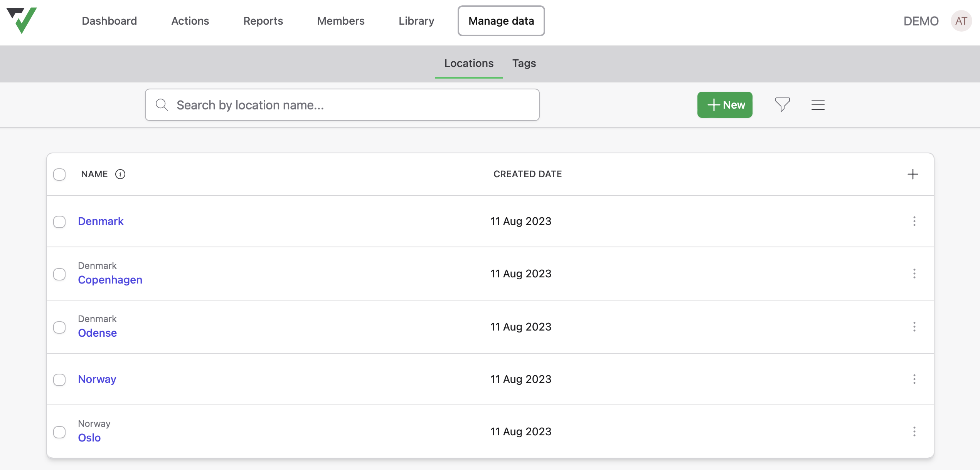Open the Oslo location link
Viewport: 980px width, 470px height.
tap(89, 438)
